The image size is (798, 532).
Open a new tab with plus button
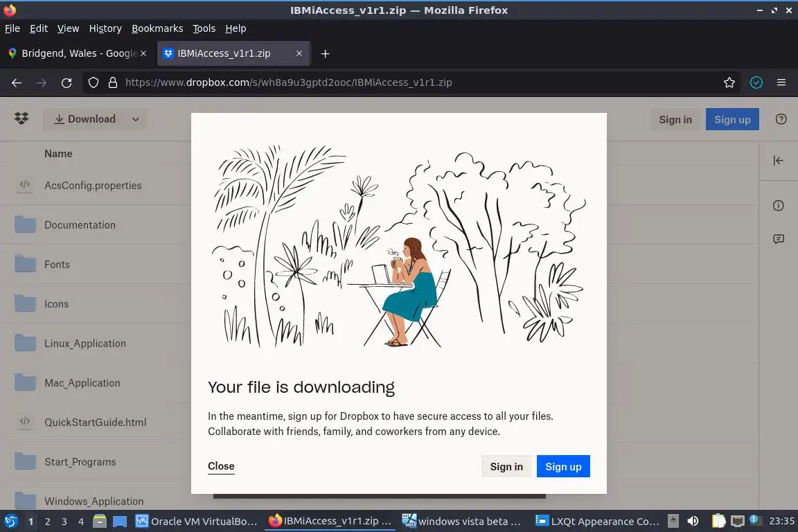click(325, 53)
